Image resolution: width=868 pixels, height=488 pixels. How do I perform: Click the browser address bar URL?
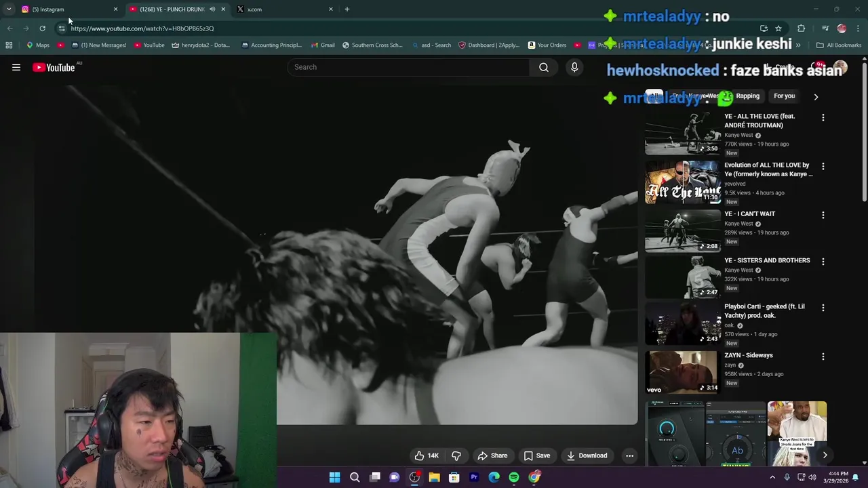pyautogui.click(x=142, y=28)
